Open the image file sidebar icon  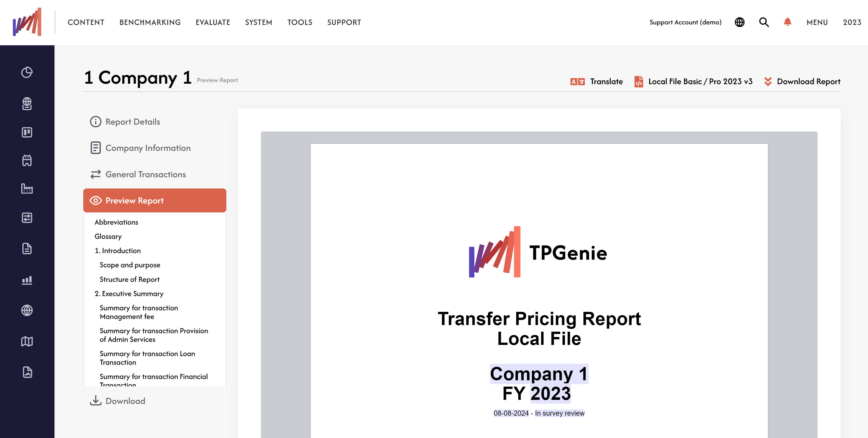27,372
